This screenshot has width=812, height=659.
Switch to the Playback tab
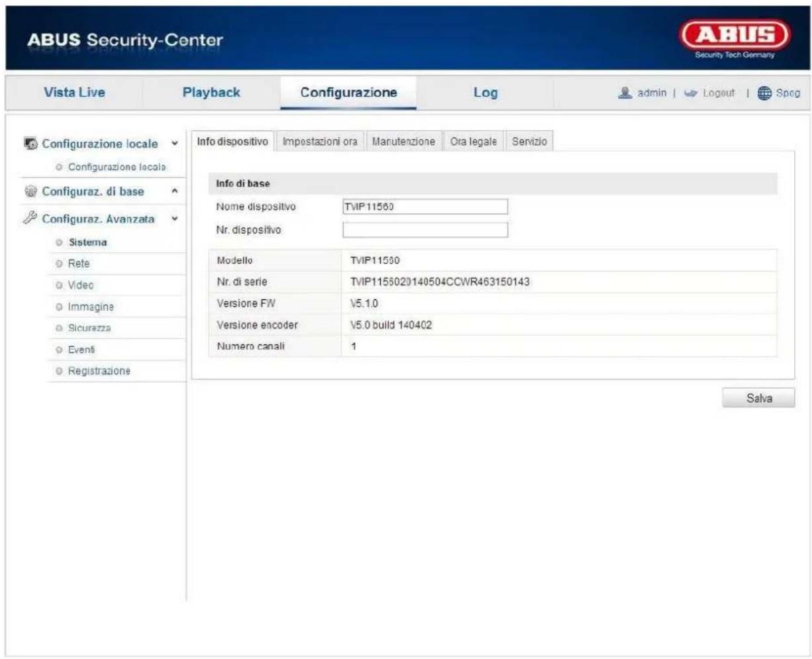click(x=211, y=93)
